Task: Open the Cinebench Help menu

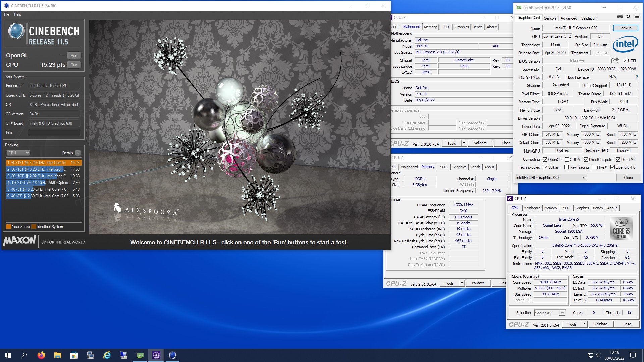Action: [x=18, y=14]
